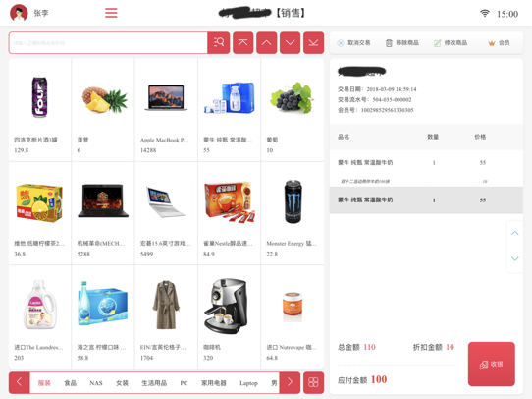Screen dimensions: 532x399
Task: Select The Laundress detergent product
Action: click(x=39, y=316)
